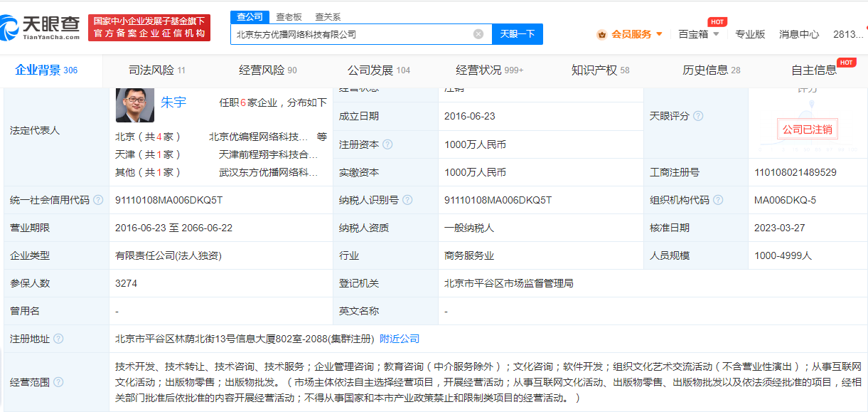The width and height of the screenshot is (868, 412).
Task: Click the crown icon beside 会员服务
Action: tap(602, 33)
